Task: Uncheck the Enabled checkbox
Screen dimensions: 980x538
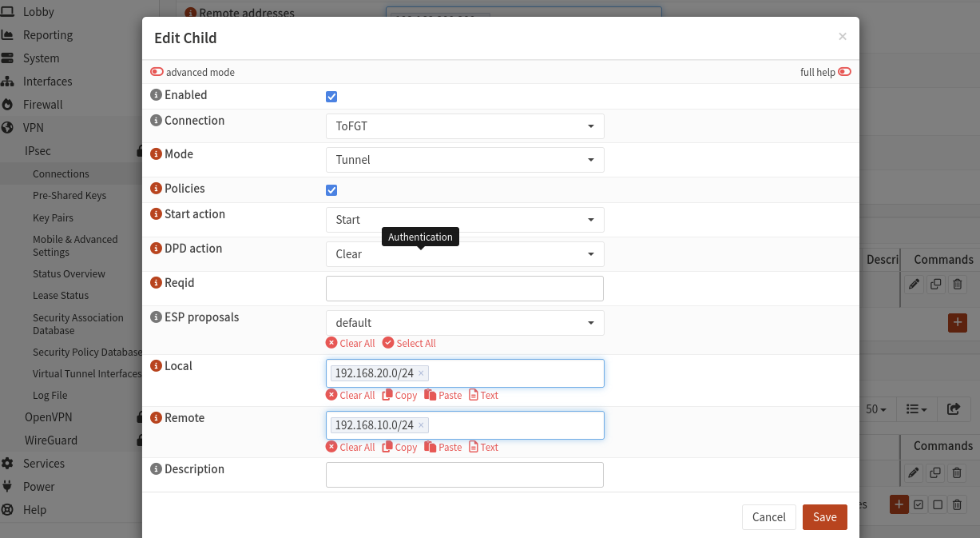Action: [331, 97]
